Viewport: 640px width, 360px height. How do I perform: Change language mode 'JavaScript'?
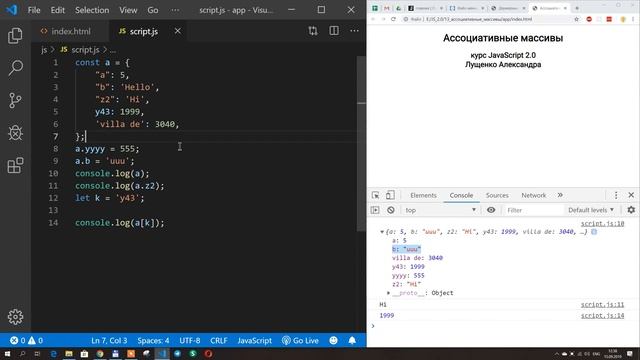[x=255, y=340]
